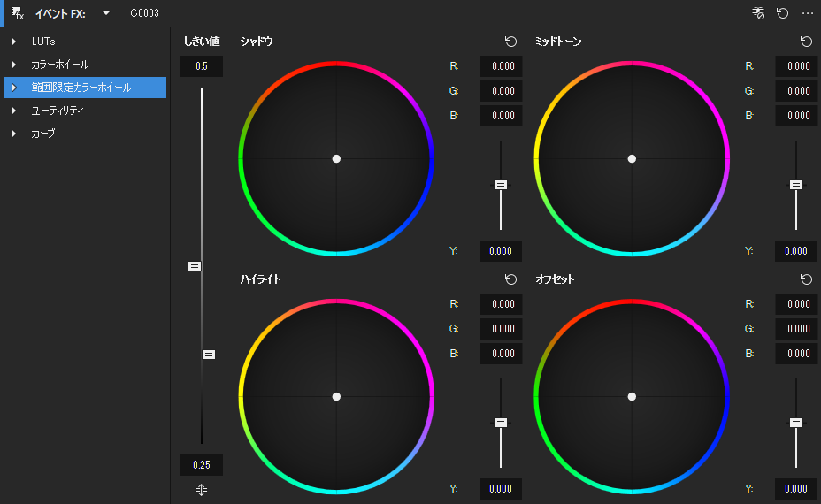Select 範囲限定カラーホイール in the sidebar
The image size is (821, 504).
point(81,88)
